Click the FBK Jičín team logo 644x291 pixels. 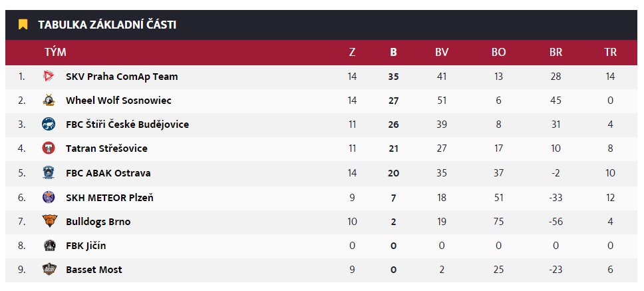pos(49,245)
